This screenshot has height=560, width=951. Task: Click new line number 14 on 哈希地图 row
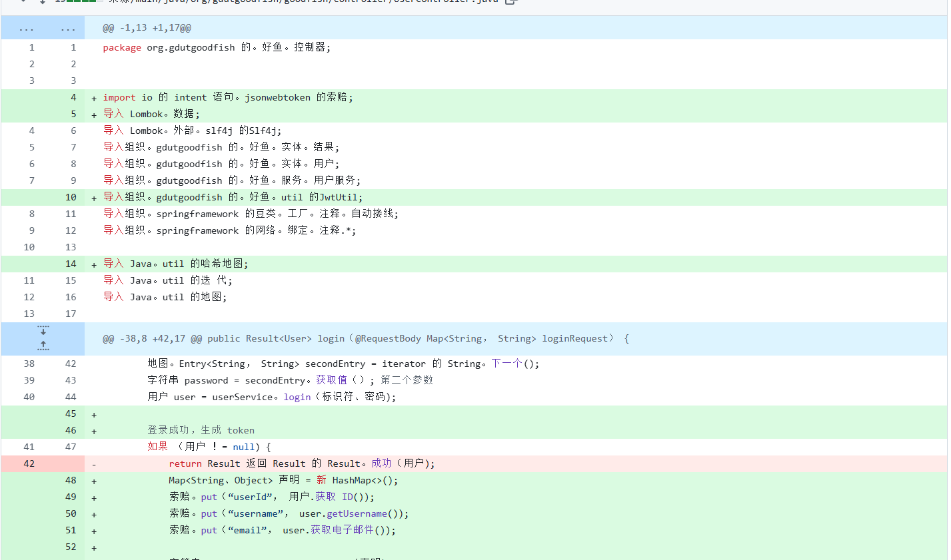click(71, 264)
